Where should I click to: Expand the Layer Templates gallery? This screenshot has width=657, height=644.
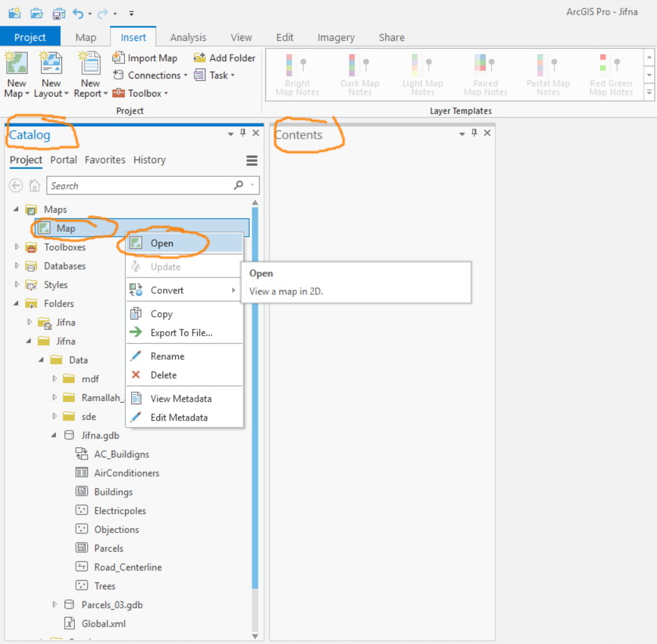[649, 93]
